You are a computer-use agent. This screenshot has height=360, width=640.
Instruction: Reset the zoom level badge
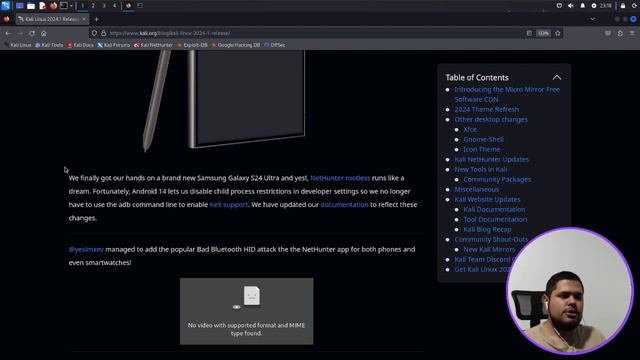pos(543,33)
